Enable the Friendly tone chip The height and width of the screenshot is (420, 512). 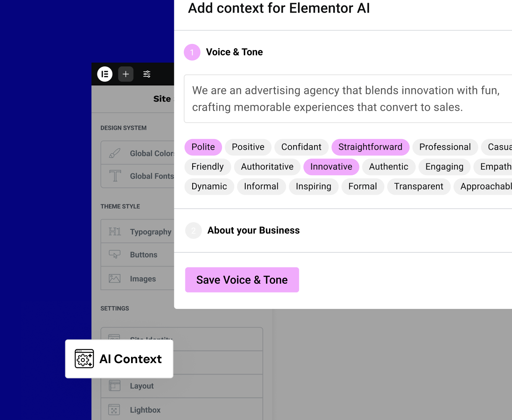[x=207, y=167]
